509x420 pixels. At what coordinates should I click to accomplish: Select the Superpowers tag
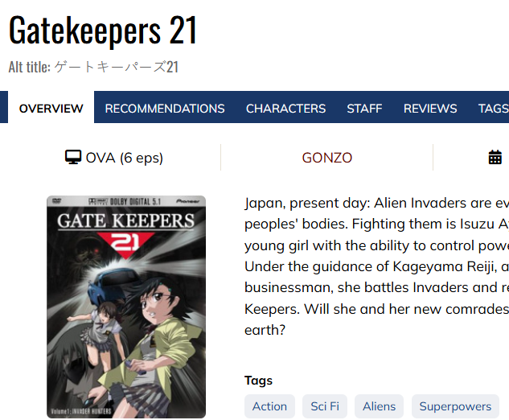coord(455,406)
